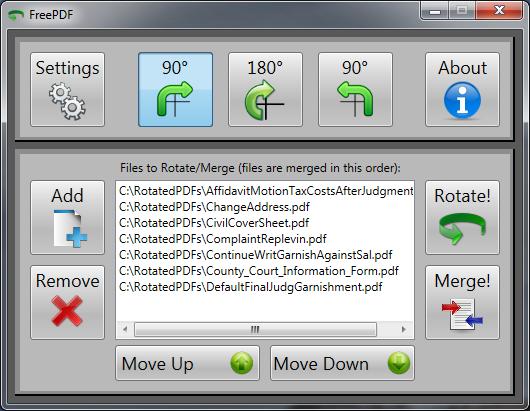Click the horizontal scrollbar thumb
The width and height of the screenshot is (530, 411).
pyautogui.click(x=255, y=329)
